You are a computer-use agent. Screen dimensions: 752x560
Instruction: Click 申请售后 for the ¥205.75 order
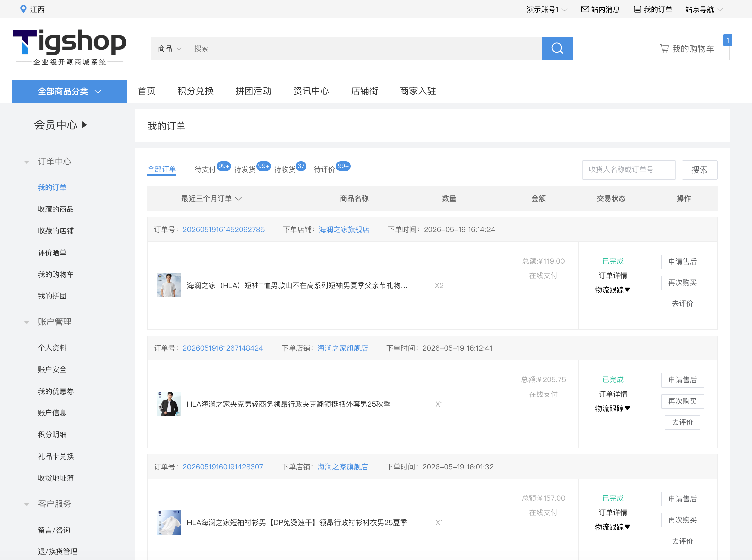(x=683, y=380)
